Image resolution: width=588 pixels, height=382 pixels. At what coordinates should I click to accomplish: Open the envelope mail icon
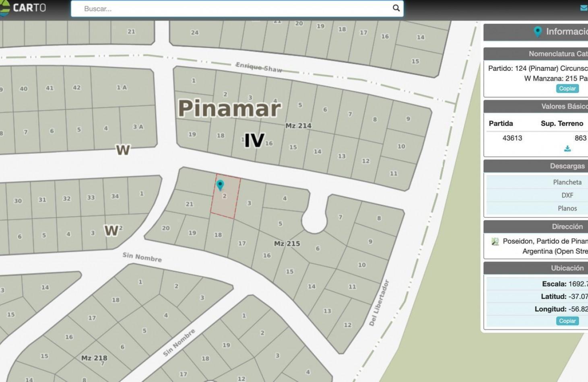(584, 8)
